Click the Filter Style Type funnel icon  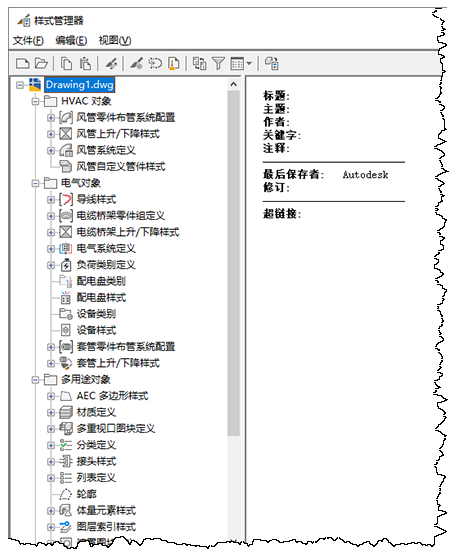[219, 64]
